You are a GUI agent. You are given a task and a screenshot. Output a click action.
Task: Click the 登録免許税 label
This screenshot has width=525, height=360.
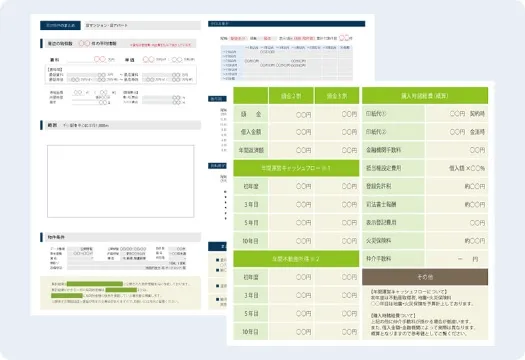point(393,186)
